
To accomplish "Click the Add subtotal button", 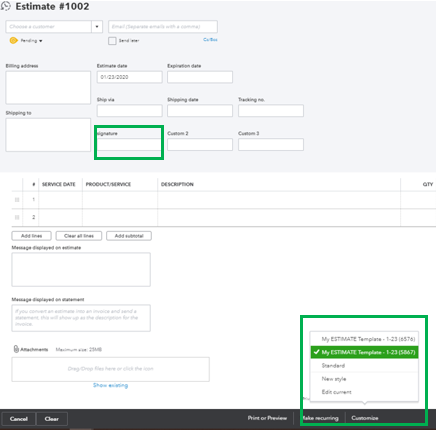I will [x=129, y=236].
